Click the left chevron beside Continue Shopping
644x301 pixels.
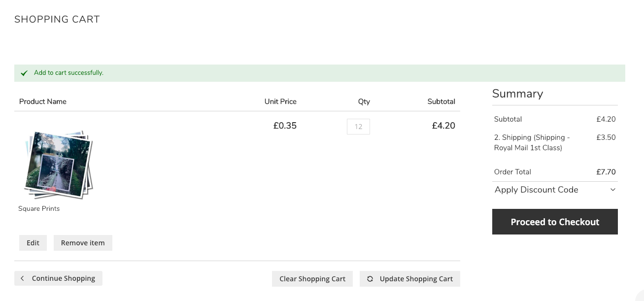tap(22, 278)
